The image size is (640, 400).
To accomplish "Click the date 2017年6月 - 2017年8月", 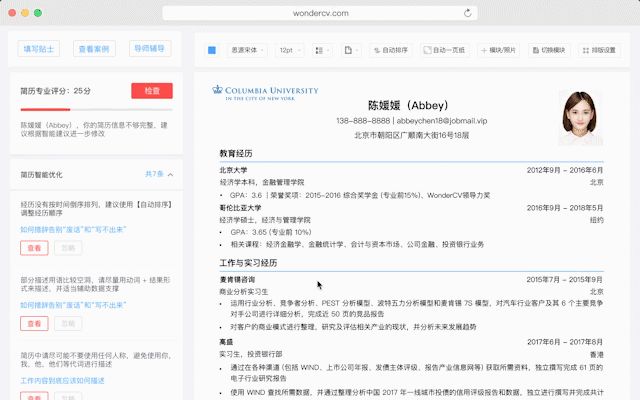I will 565,342.
